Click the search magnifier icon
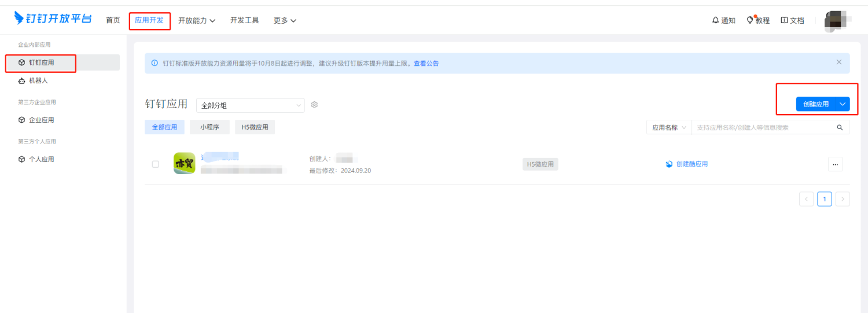Viewport: 868px width, 313px height. [840, 128]
